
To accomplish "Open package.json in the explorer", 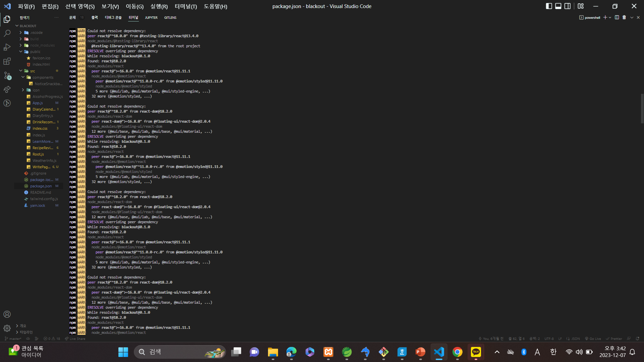I will click(41, 186).
